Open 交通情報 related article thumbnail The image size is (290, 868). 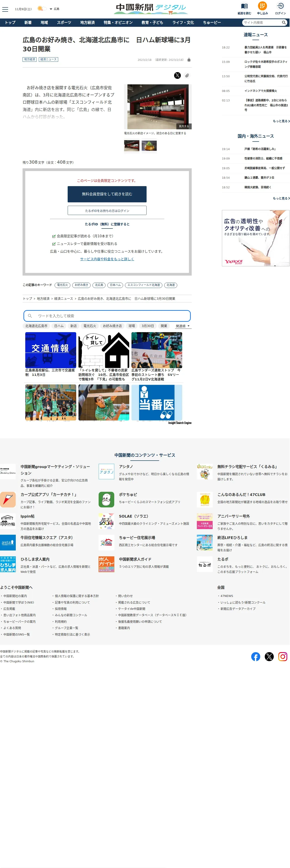tap(51, 350)
